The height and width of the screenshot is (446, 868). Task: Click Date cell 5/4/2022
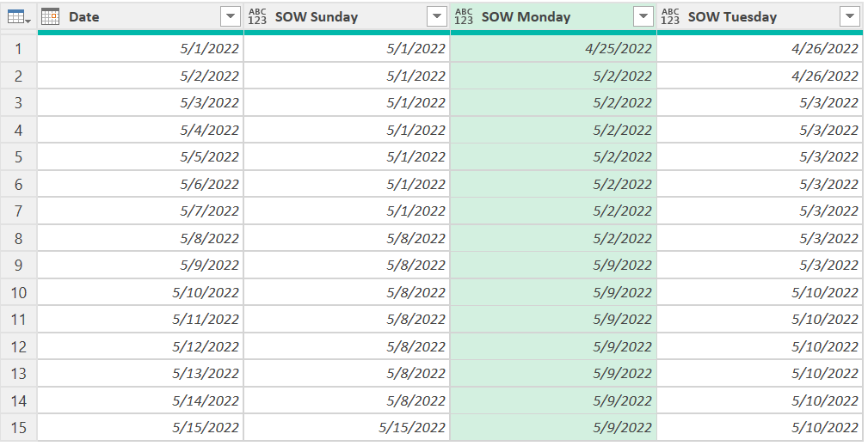pyautogui.click(x=140, y=130)
